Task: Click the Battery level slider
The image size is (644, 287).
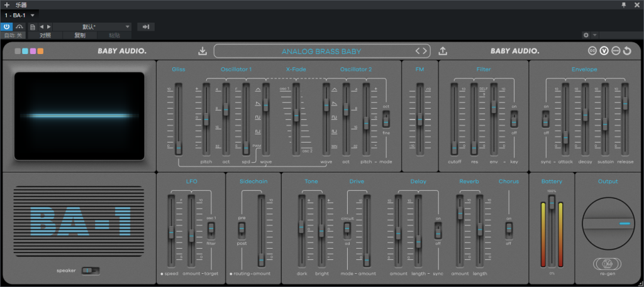Action: pos(552,231)
